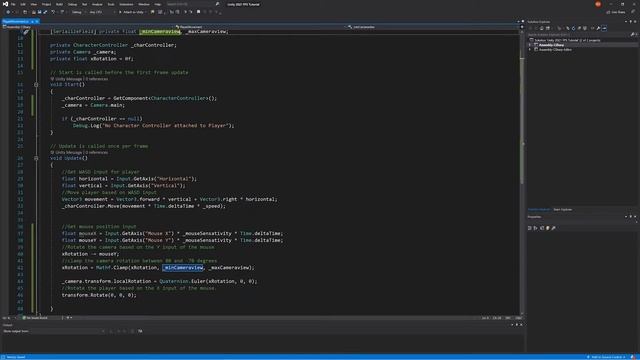The width and height of the screenshot is (640, 360).
Task: Open the Debug menu
Action: click(x=72, y=4)
